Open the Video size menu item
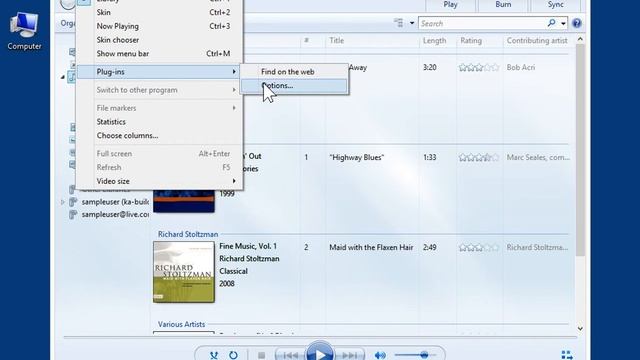Viewport: 640px width, 360px height. click(x=160, y=181)
